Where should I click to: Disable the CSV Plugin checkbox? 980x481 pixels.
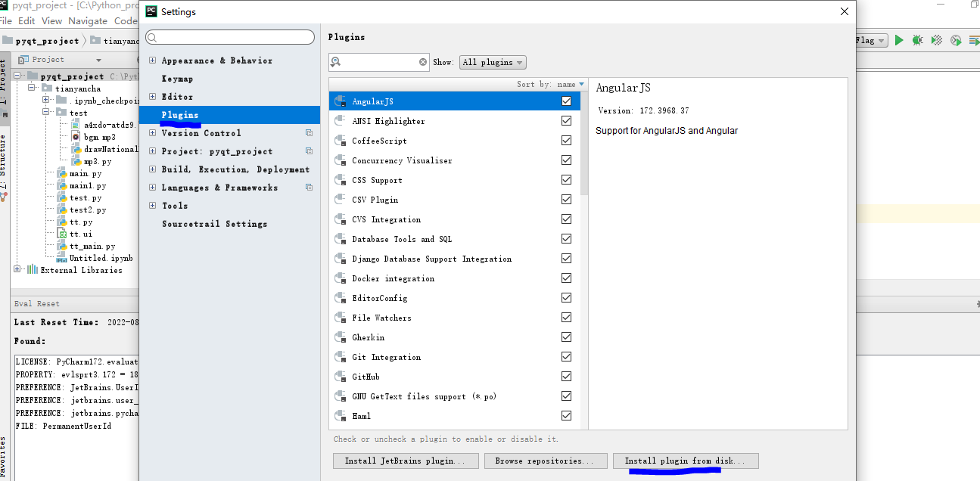[566, 199]
